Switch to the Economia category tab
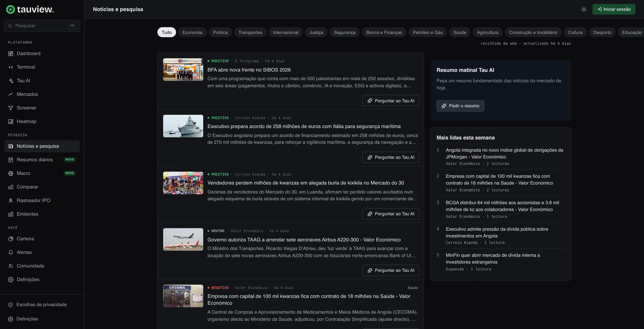The width and height of the screenshot is (644, 329). tap(192, 32)
